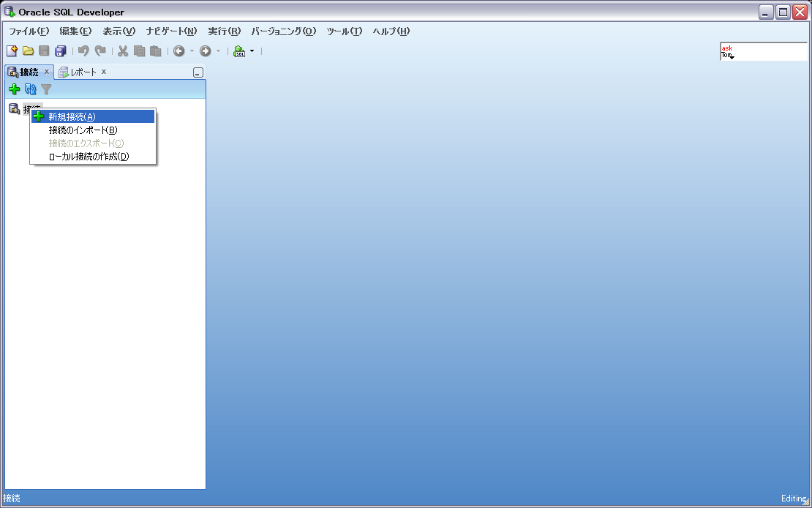Choose 接続のインポート(B) from context menu
Screen dimensions: 812x508
93,130
